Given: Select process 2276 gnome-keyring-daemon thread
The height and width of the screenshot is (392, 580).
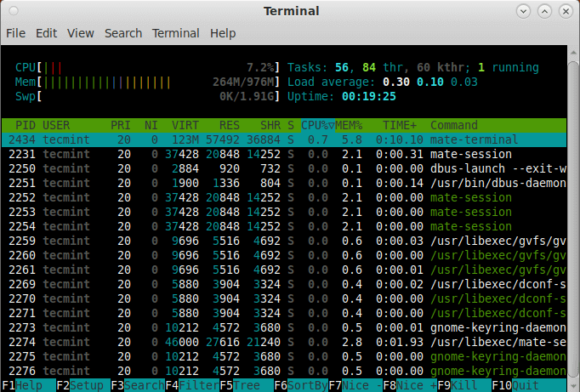Looking at the screenshot, I should (x=284, y=371).
